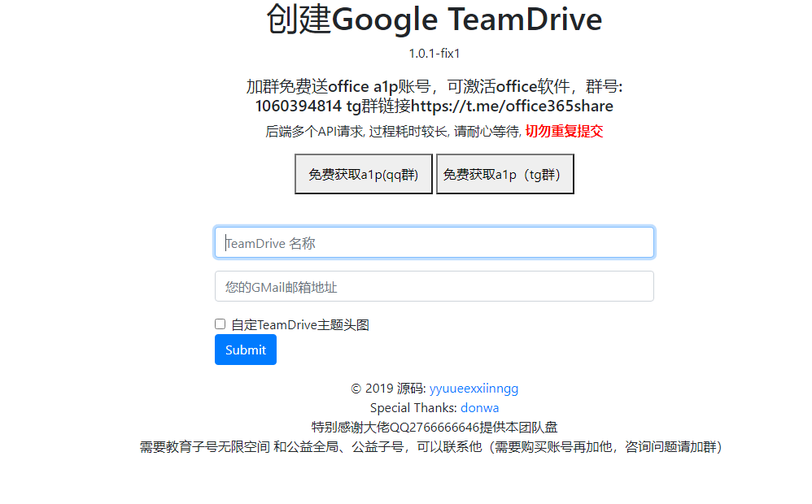
Task: Click the red 切勿重复提交 warning text
Action: point(565,132)
